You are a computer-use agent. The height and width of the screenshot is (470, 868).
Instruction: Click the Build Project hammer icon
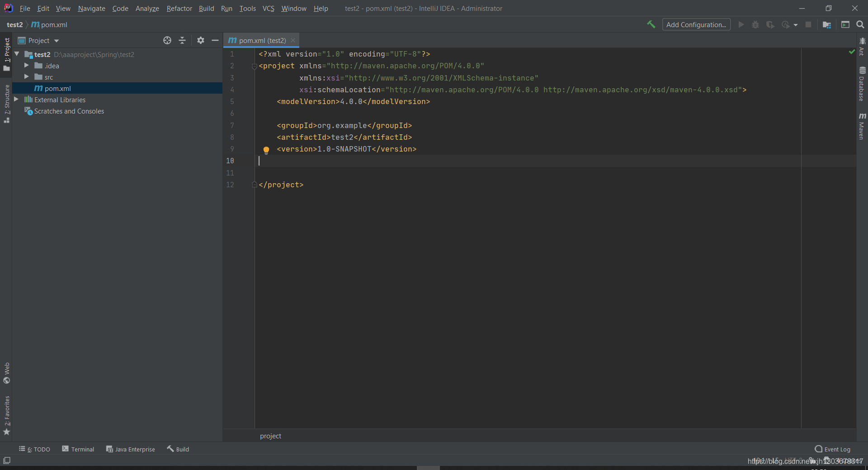651,24
